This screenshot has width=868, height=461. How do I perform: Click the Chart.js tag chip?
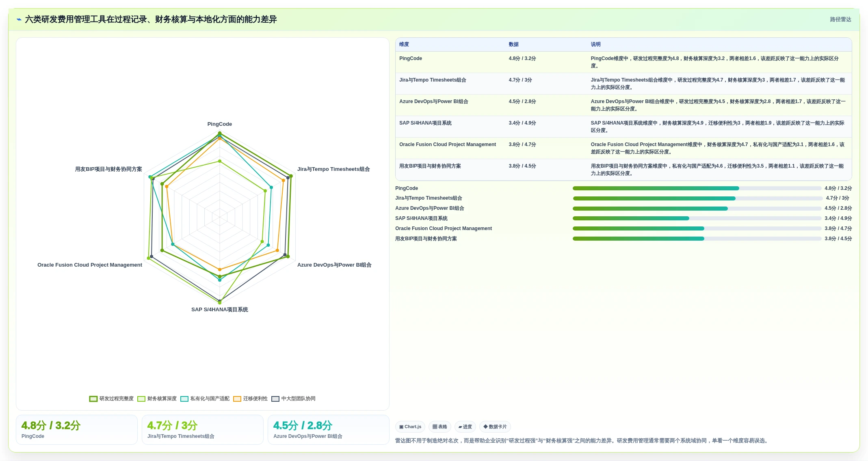[410, 427]
